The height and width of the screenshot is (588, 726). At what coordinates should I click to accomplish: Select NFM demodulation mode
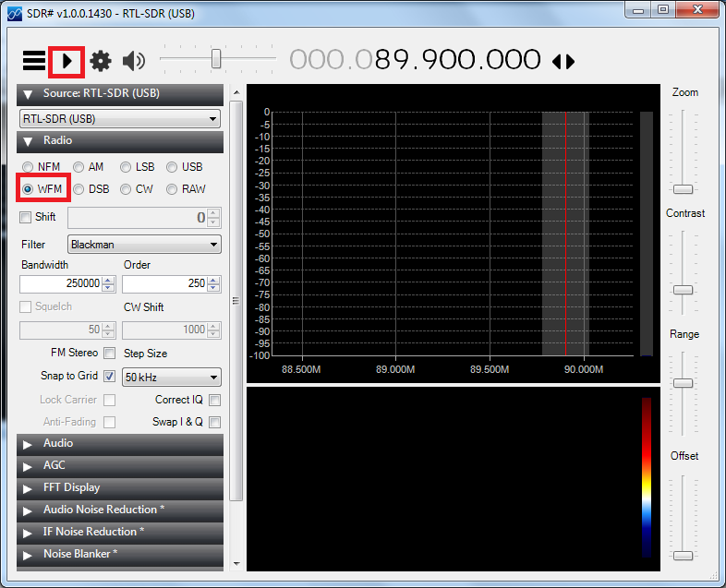[x=42, y=166]
